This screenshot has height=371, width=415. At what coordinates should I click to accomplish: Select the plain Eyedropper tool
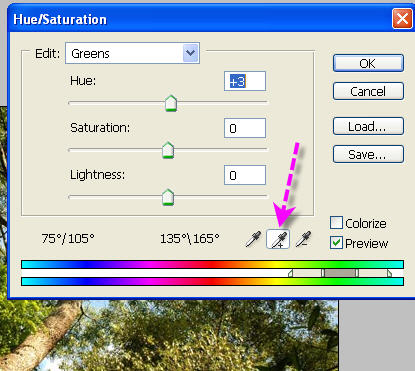pos(253,239)
